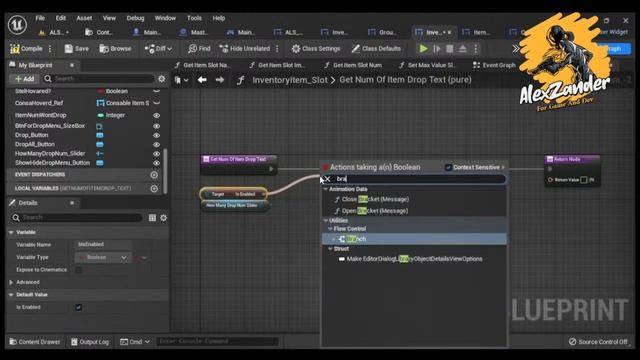
Task: Toggle visibility eye for ItemNumWontDrop
Action: click(x=156, y=116)
